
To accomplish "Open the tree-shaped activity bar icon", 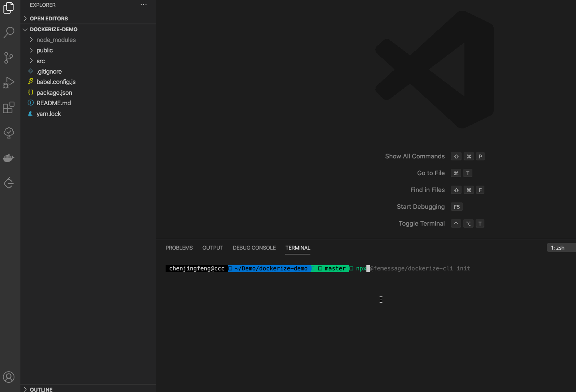I will click(x=9, y=133).
